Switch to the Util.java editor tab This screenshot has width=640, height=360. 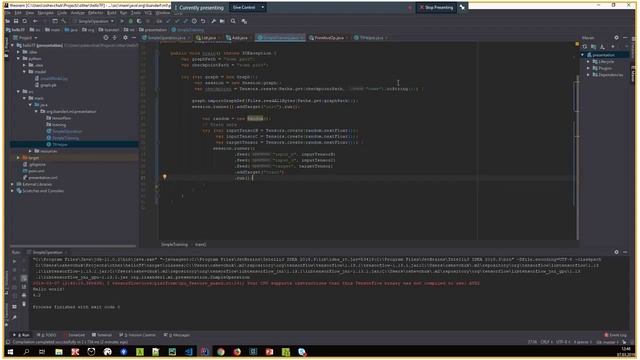[x=208, y=38]
